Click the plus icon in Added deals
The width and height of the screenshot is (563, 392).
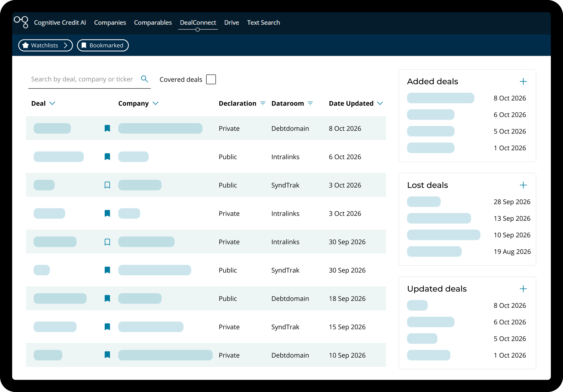pyautogui.click(x=523, y=81)
